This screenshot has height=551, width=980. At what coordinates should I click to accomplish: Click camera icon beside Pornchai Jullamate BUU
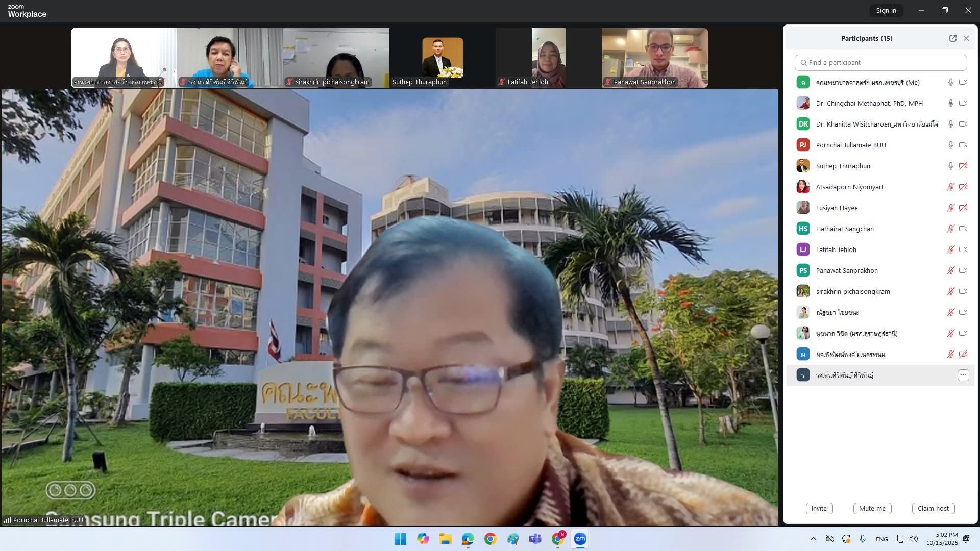point(963,145)
